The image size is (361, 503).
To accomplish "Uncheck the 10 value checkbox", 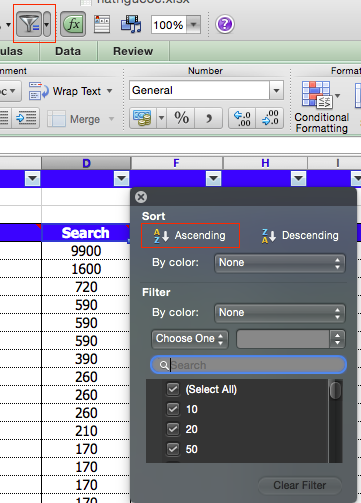I will pyautogui.click(x=173, y=409).
